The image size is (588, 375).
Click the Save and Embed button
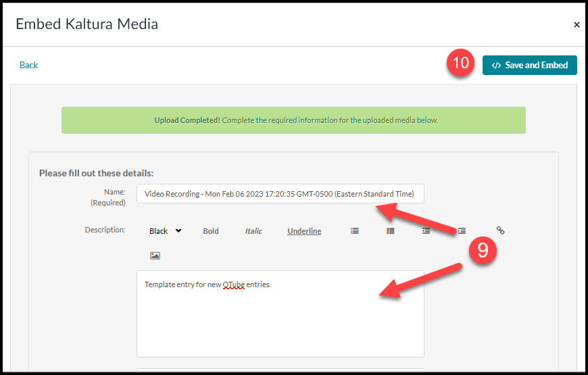tap(529, 66)
